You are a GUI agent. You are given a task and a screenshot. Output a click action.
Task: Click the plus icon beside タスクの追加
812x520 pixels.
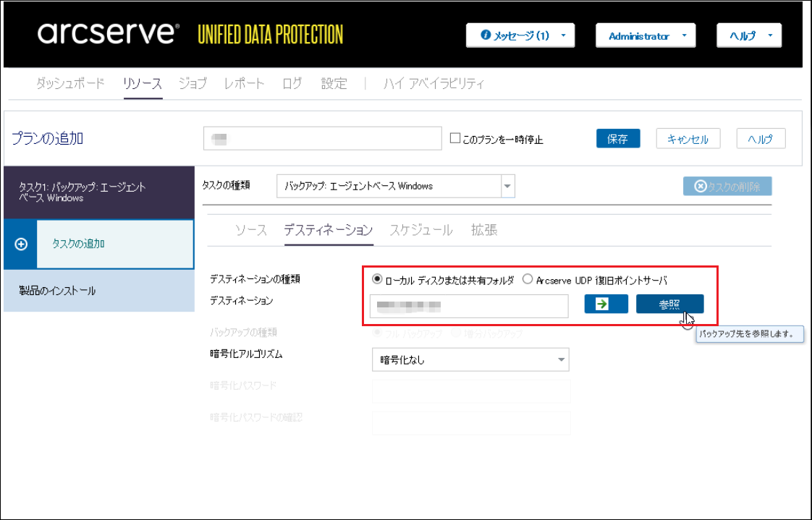(21, 244)
